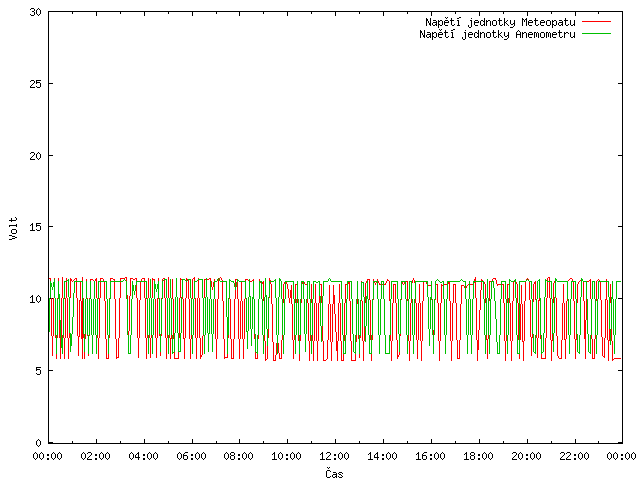Click the y-axis value 30
The width and height of the screenshot is (640, 480).
(x=36, y=12)
